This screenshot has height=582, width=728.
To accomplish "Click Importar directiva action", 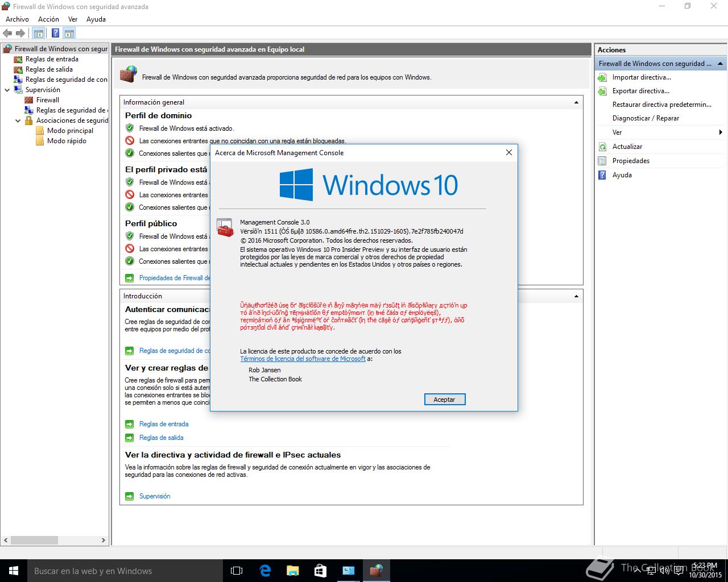I will 642,77.
